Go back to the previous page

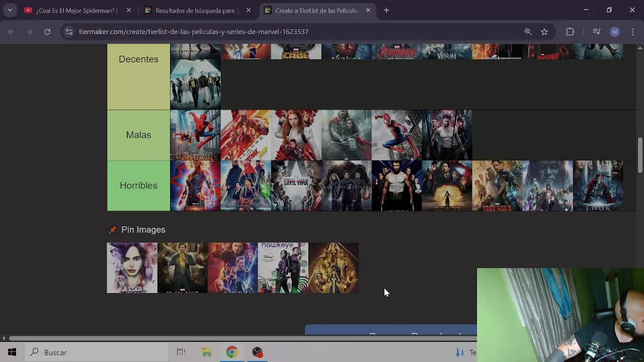(11, 32)
